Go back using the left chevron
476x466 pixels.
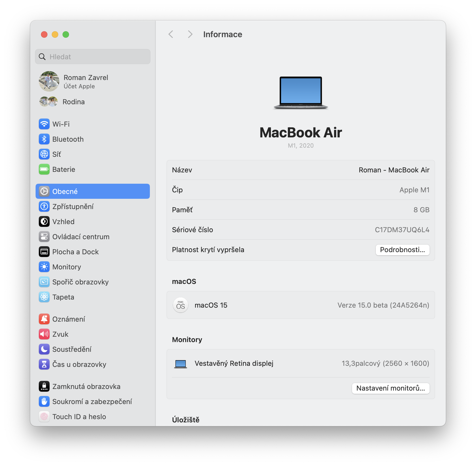[x=171, y=34]
